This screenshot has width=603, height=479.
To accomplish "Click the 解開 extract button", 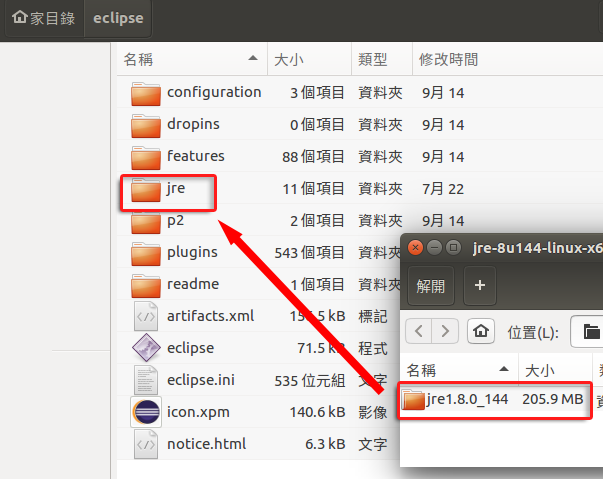I will click(x=431, y=286).
